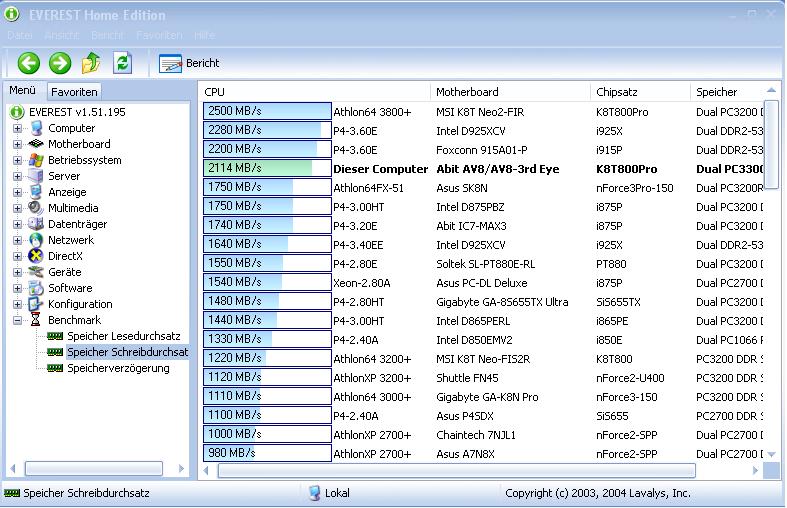Click the 2500 MB/s result bar
Image resolution: width=787 pixels, height=508 pixels.
(267, 111)
